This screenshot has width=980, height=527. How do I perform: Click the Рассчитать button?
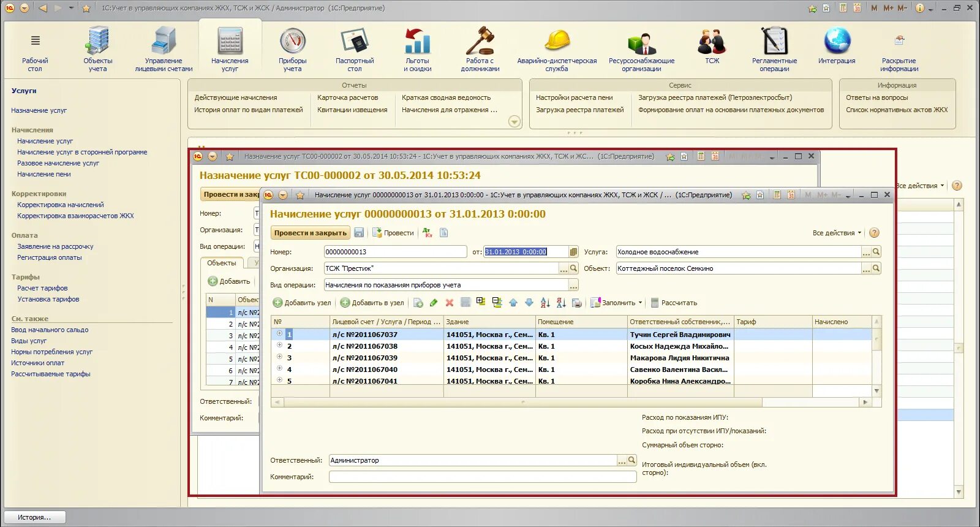pos(674,303)
